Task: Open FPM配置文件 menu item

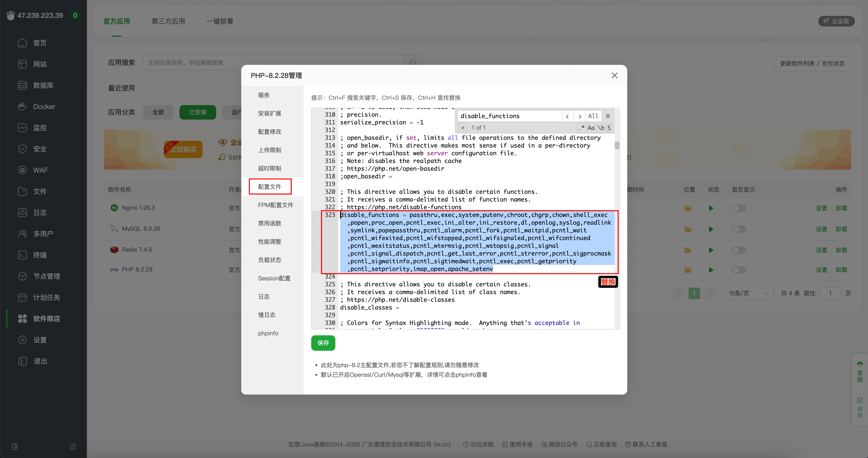Action: point(275,205)
